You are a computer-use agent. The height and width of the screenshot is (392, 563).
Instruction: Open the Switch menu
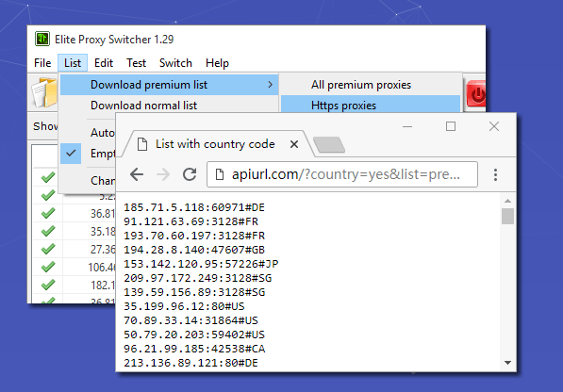(175, 63)
